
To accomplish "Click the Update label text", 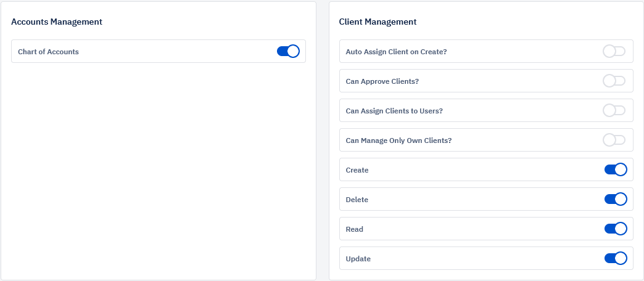I will (358, 259).
